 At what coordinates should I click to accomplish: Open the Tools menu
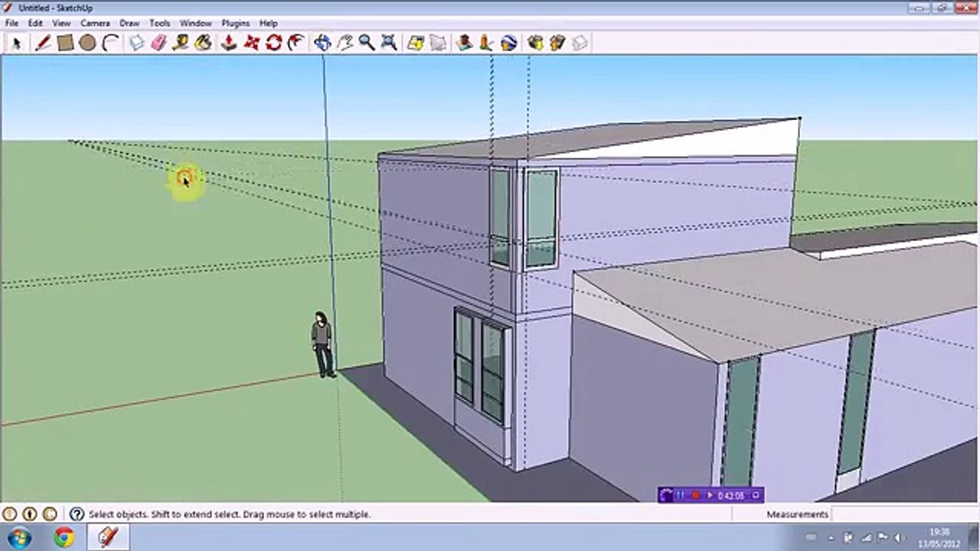pos(160,24)
